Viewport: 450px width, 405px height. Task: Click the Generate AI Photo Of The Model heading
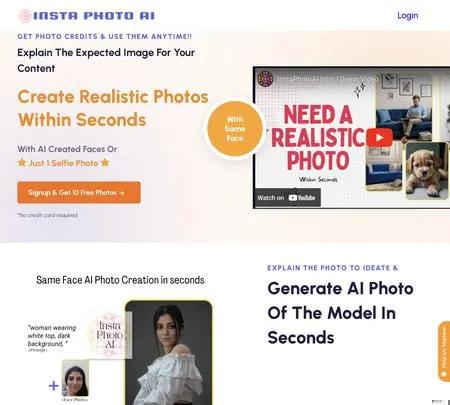[x=340, y=313]
